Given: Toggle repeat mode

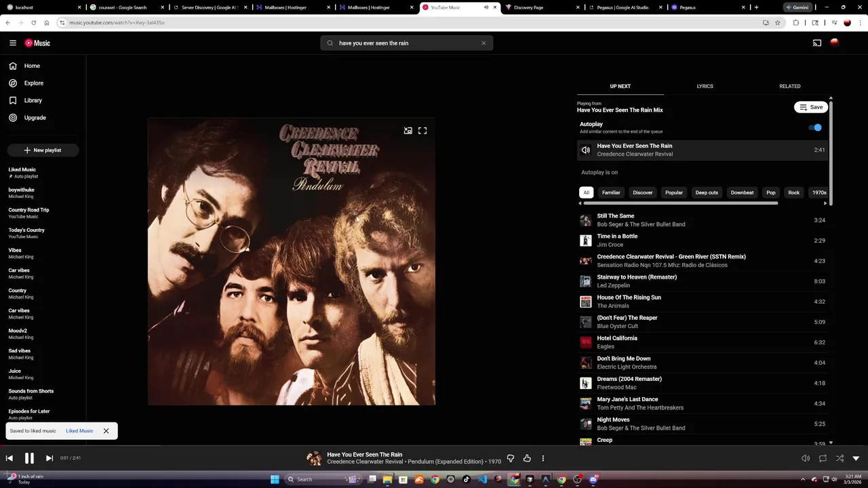Looking at the screenshot, I should coord(823,458).
